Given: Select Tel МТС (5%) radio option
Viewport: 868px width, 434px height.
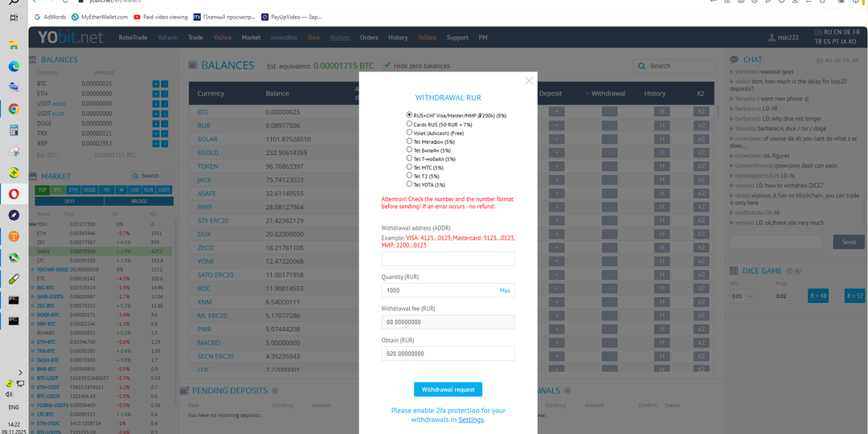Looking at the screenshot, I should coord(409,166).
